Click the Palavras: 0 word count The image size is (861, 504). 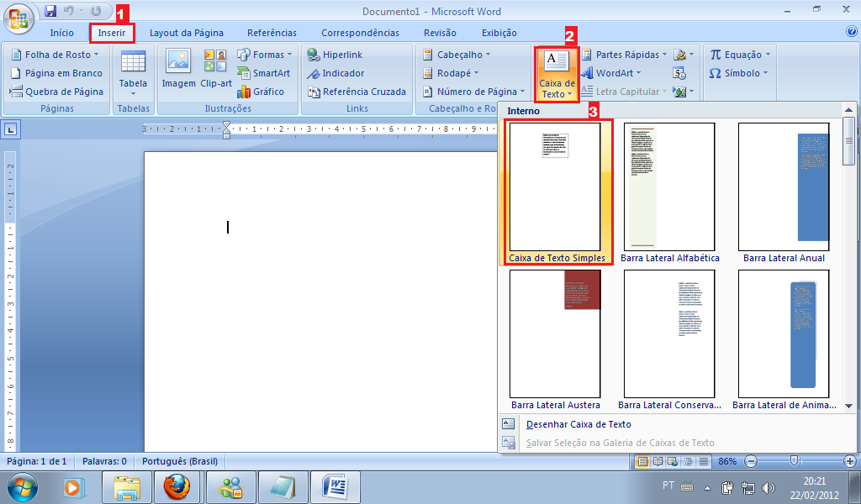[x=104, y=461]
